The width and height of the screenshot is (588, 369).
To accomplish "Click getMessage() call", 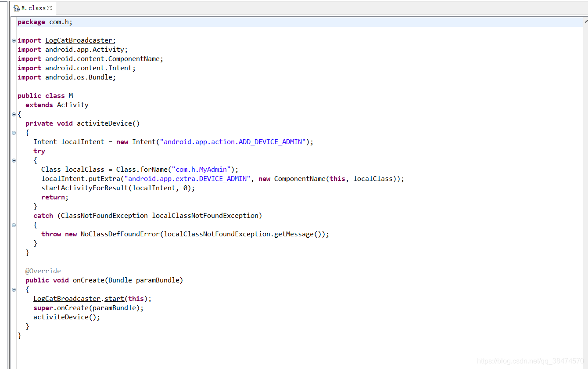I will point(298,234).
